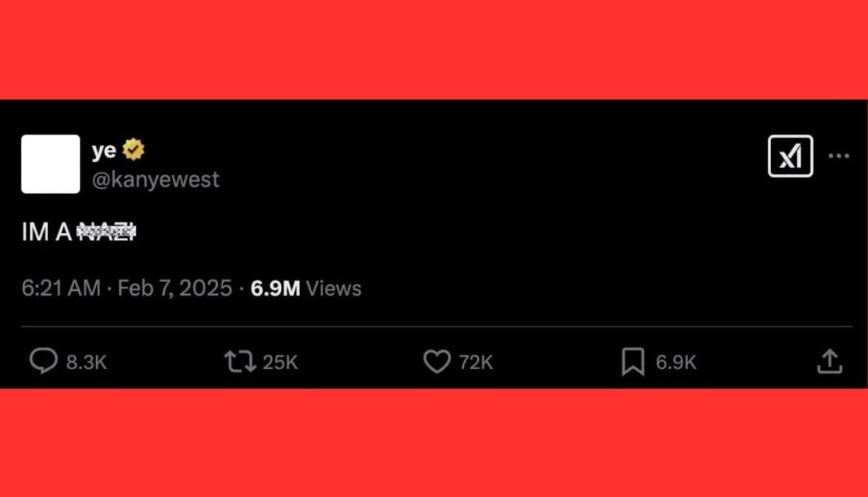Open the post via the X logo icon
Image resolution: width=868 pixels, height=497 pixels.
click(x=789, y=156)
